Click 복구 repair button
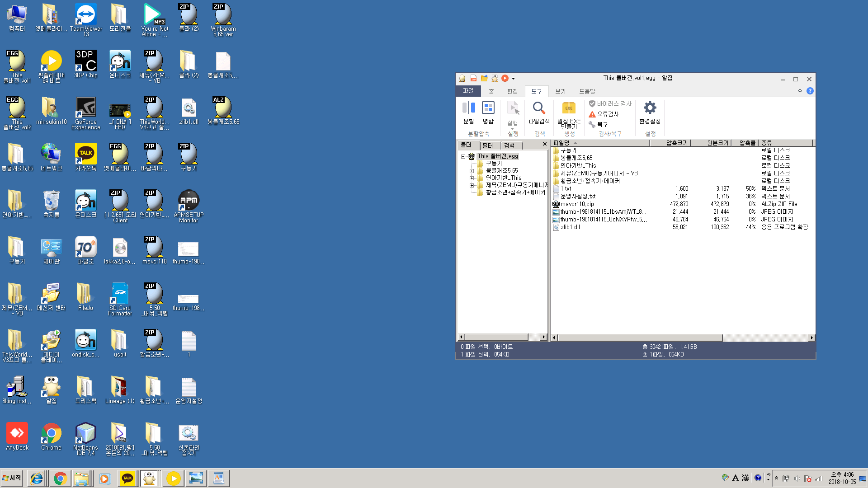 click(598, 124)
